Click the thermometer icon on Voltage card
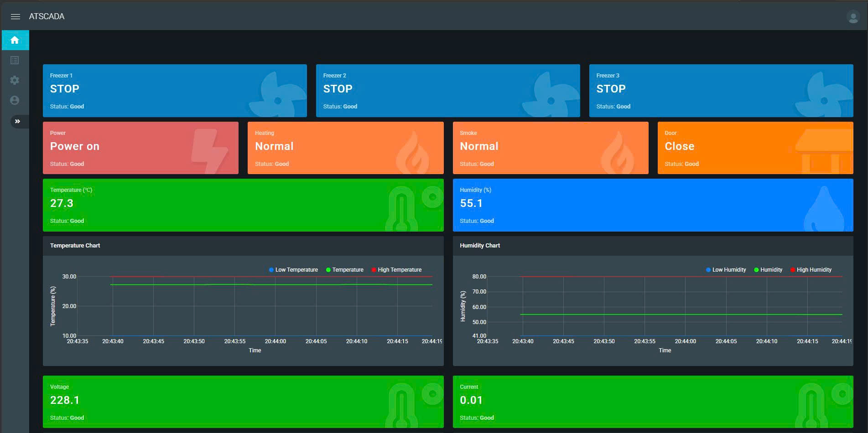 click(413, 405)
